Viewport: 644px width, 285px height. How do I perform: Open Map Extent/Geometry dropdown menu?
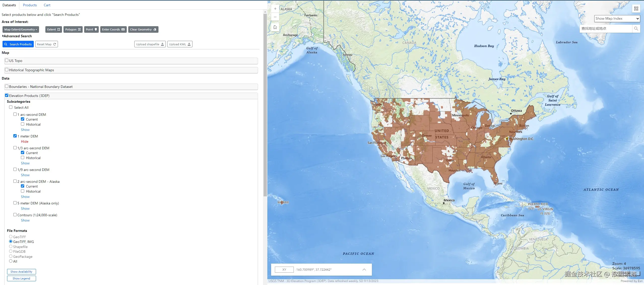pos(21,29)
